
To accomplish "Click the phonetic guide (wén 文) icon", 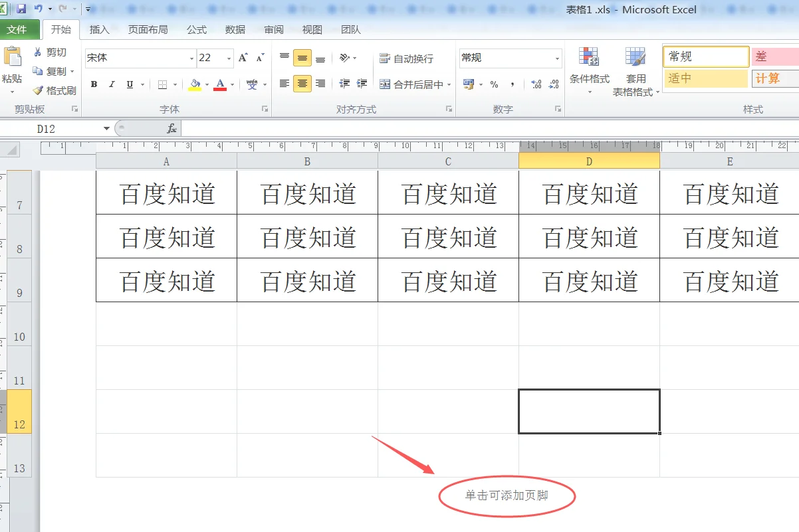I will point(252,84).
